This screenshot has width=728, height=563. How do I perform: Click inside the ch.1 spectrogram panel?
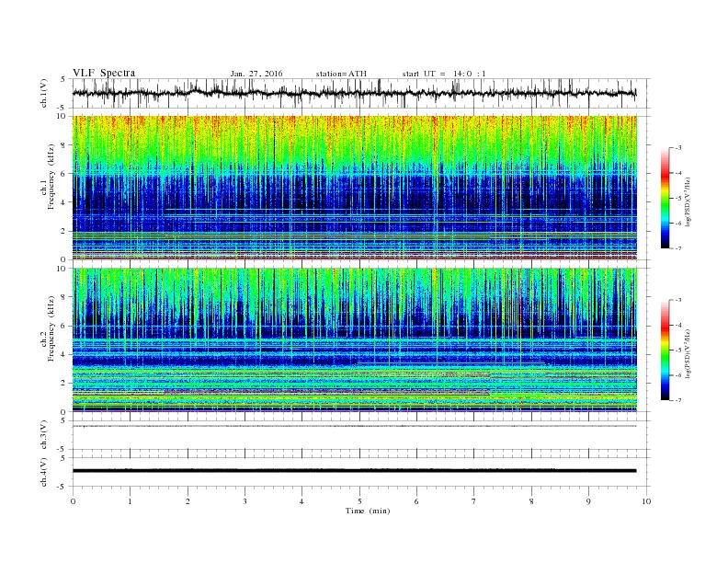pyautogui.click(x=354, y=188)
